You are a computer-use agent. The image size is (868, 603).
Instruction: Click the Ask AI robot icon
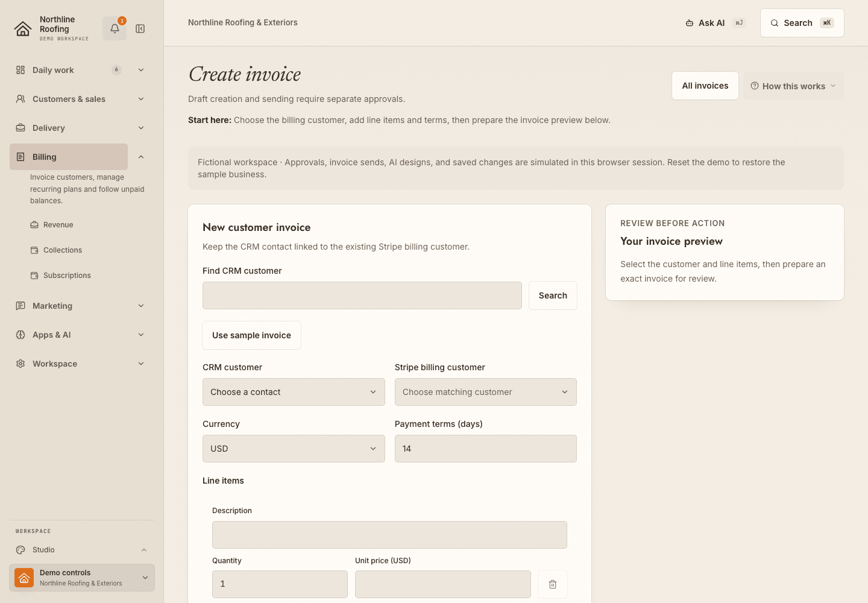point(690,23)
